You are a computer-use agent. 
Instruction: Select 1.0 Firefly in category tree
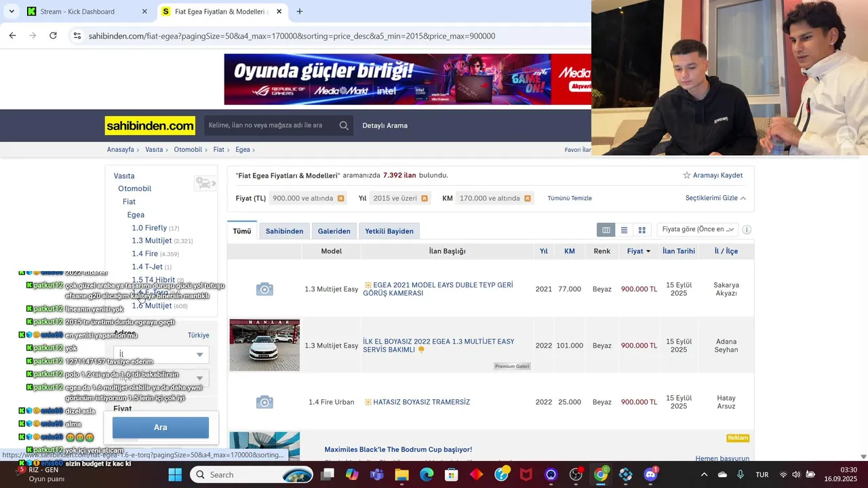[149, 228]
